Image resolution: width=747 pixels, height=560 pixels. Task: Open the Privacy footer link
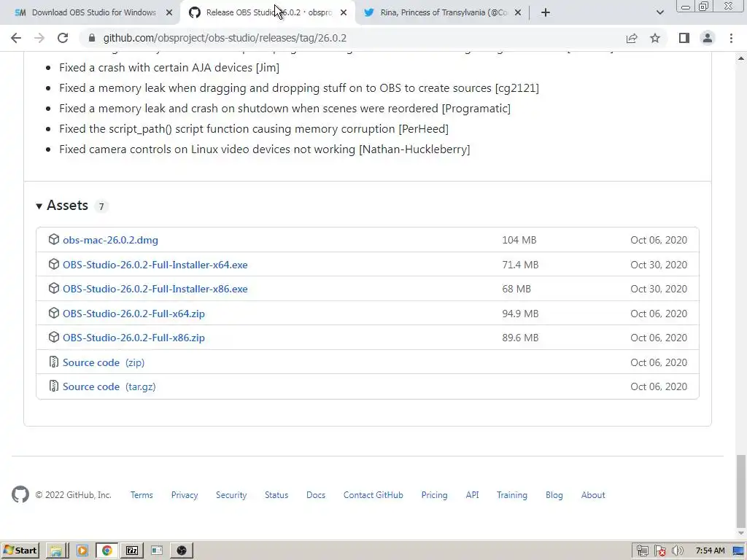[185, 495]
